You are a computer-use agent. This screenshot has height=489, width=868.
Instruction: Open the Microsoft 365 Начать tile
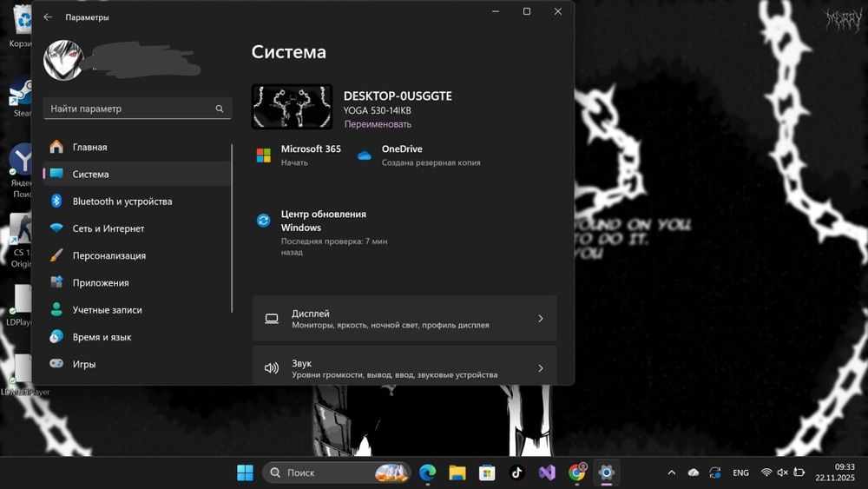pos(299,155)
